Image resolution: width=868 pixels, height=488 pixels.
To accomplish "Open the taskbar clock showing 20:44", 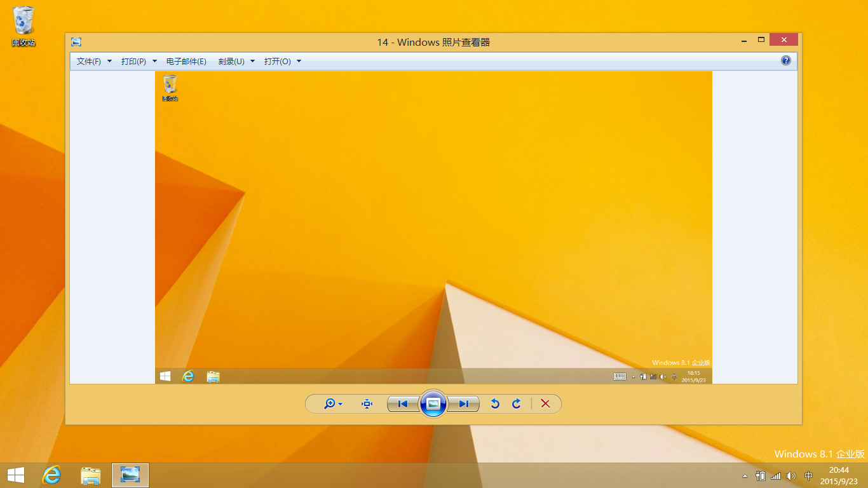I will [x=839, y=475].
